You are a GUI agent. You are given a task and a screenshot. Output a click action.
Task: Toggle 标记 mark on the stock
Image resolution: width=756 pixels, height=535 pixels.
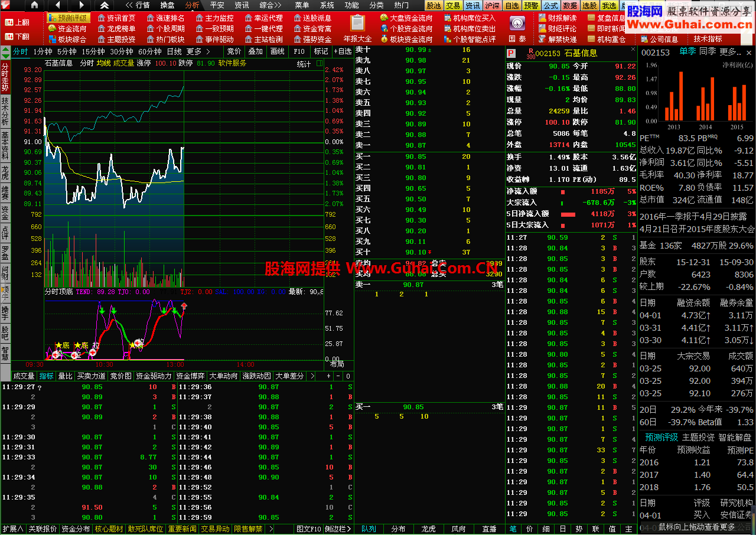pyautogui.click(x=321, y=51)
